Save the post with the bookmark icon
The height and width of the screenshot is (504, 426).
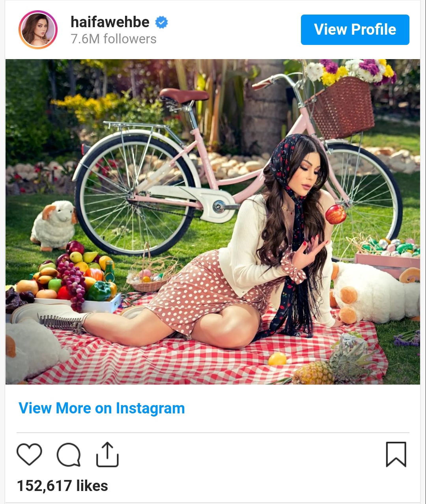click(396, 454)
